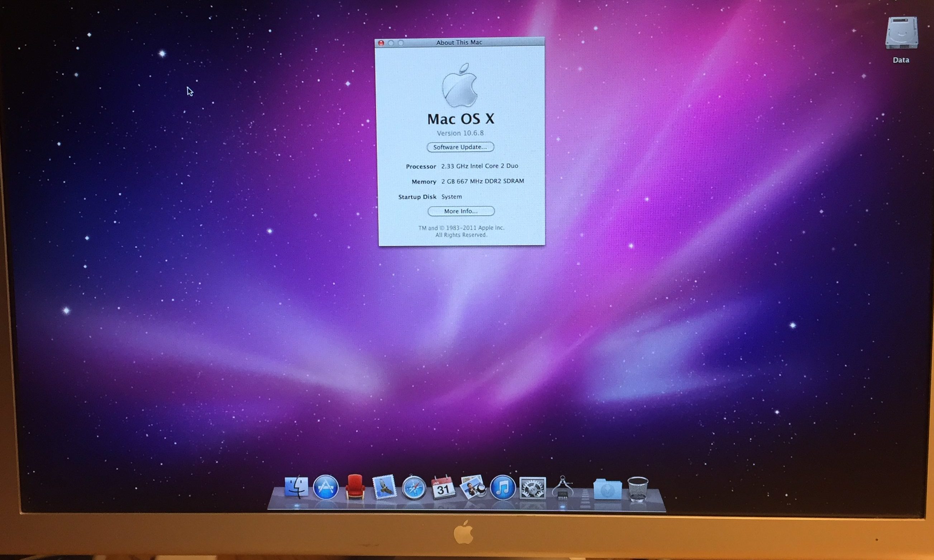934x560 pixels.
Task: Open iTunes music note icon
Action: 502,488
